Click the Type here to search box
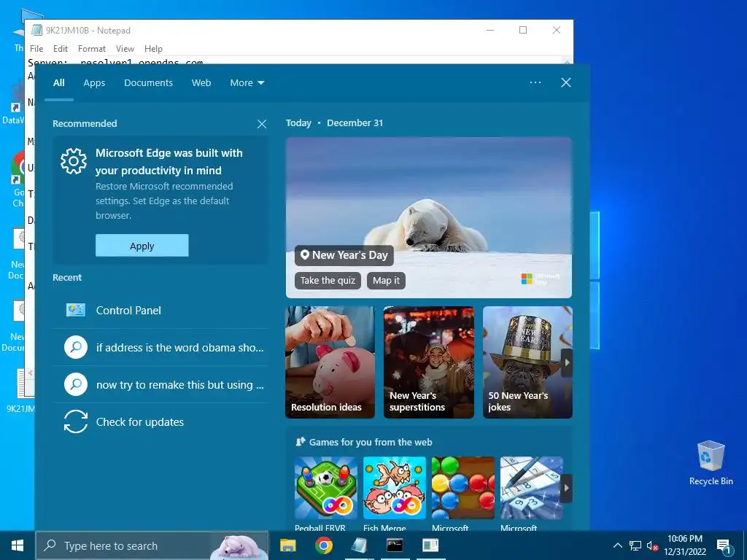The height and width of the screenshot is (560, 747). [x=152, y=545]
